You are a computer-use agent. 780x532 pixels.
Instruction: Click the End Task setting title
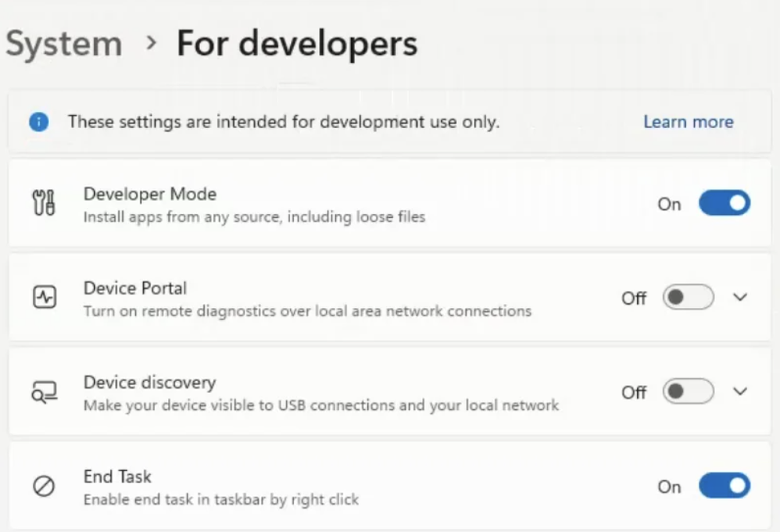(x=117, y=477)
